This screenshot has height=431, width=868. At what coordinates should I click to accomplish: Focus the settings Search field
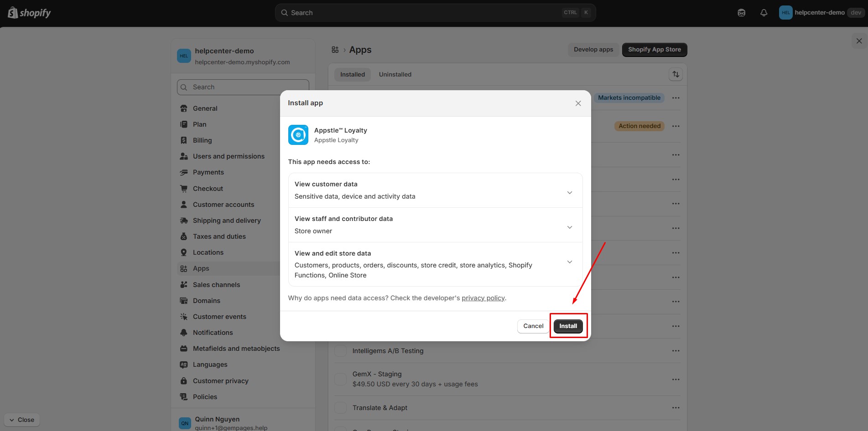[x=243, y=87]
